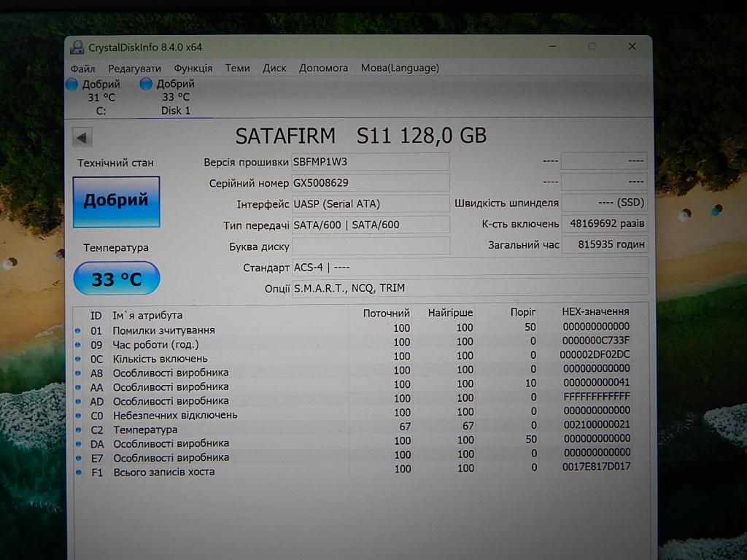Click the spindle speed field ---- (SSD)
This screenshot has height=560, width=747.
click(x=604, y=203)
